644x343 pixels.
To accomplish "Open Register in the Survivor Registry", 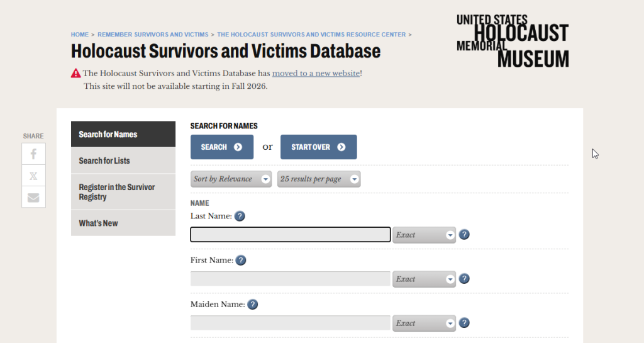I will 123,192.
